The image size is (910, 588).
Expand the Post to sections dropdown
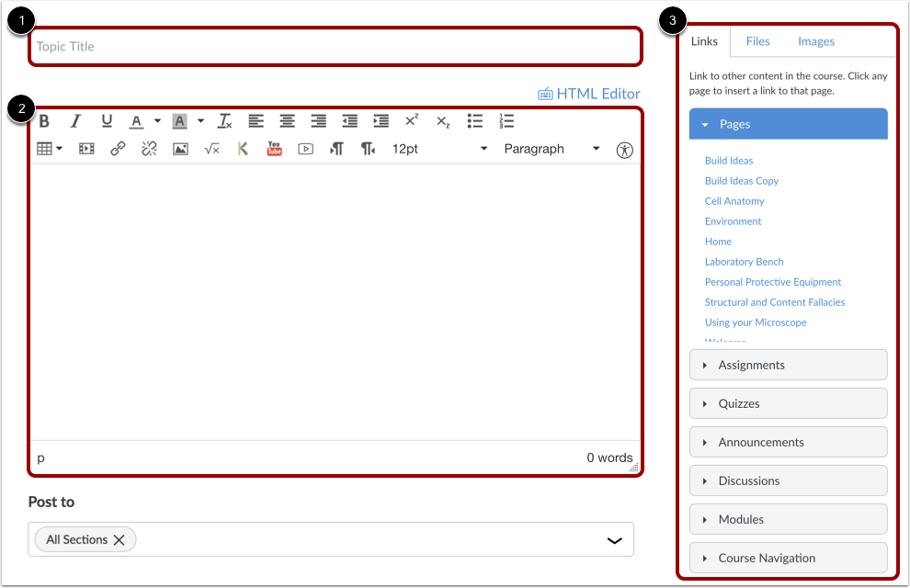click(x=615, y=540)
